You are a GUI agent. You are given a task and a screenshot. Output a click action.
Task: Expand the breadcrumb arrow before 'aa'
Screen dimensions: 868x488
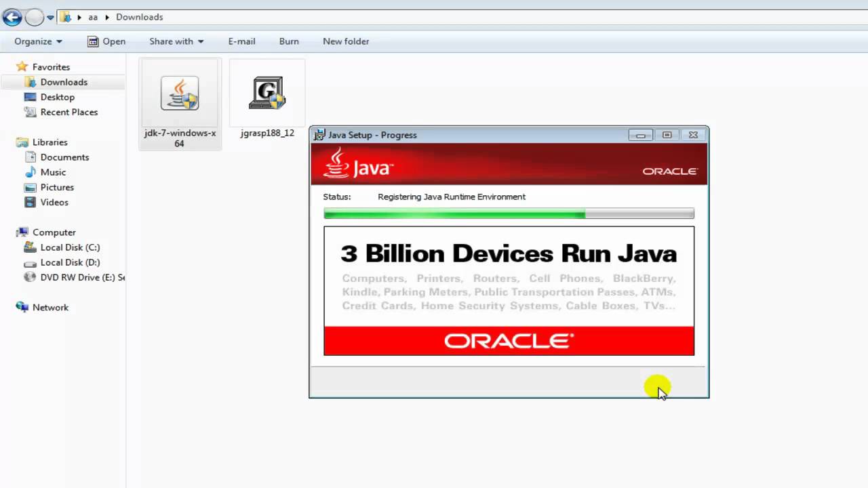pyautogui.click(x=79, y=17)
